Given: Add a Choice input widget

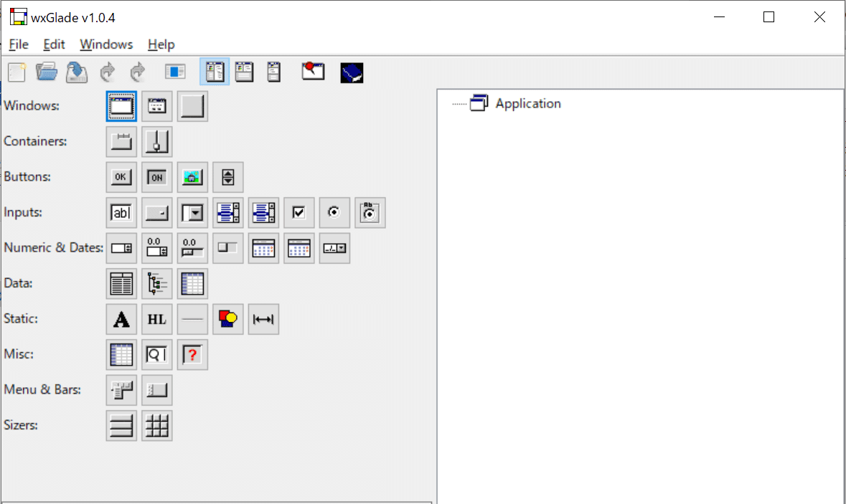Looking at the screenshot, I should 157,213.
